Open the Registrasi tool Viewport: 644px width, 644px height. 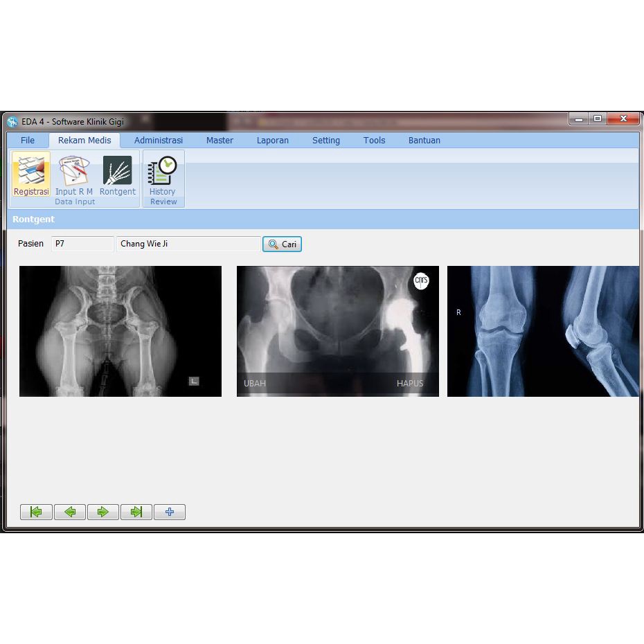coord(30,175)
